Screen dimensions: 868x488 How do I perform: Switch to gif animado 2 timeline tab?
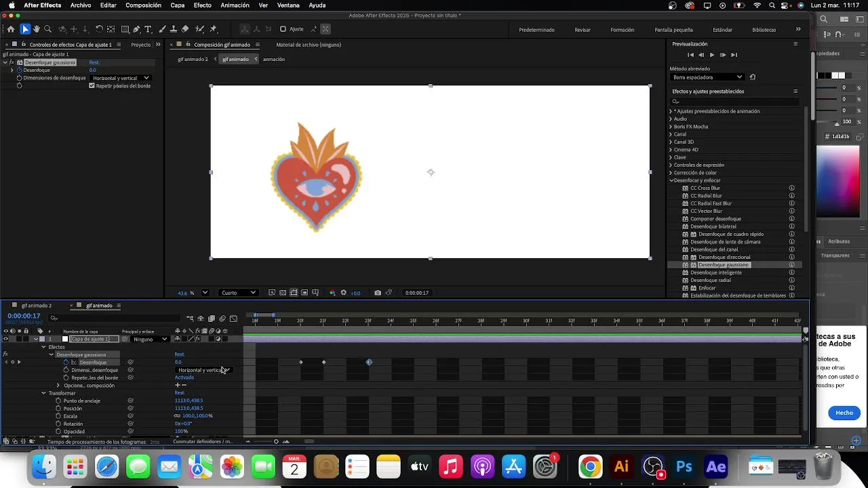[37, 306]
